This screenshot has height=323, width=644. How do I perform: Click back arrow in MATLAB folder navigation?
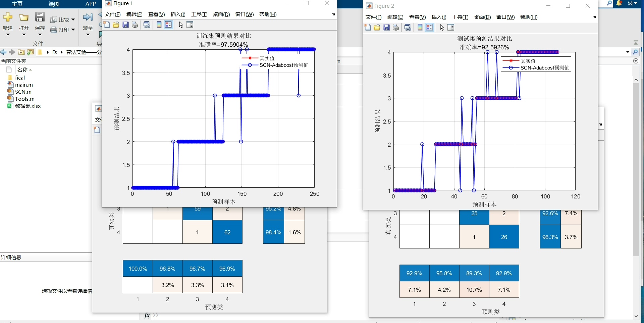(3, 52)
